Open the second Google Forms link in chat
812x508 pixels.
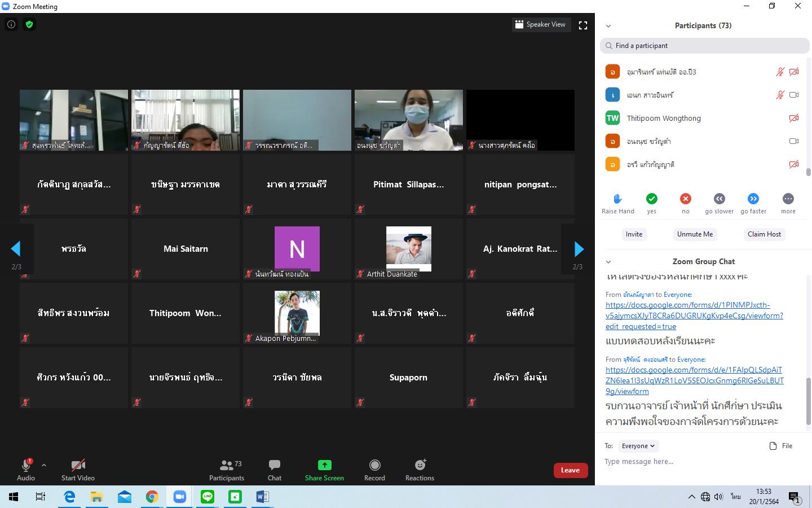click(694, 380)
